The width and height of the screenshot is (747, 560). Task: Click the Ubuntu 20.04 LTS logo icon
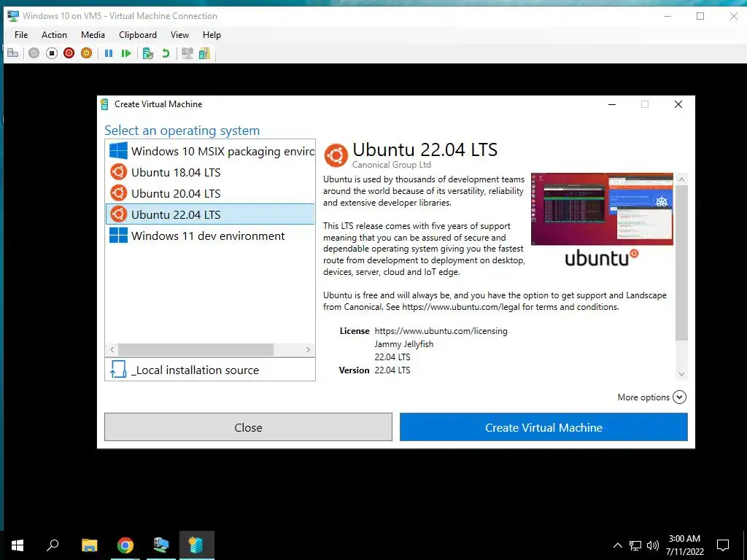point(119,192)
